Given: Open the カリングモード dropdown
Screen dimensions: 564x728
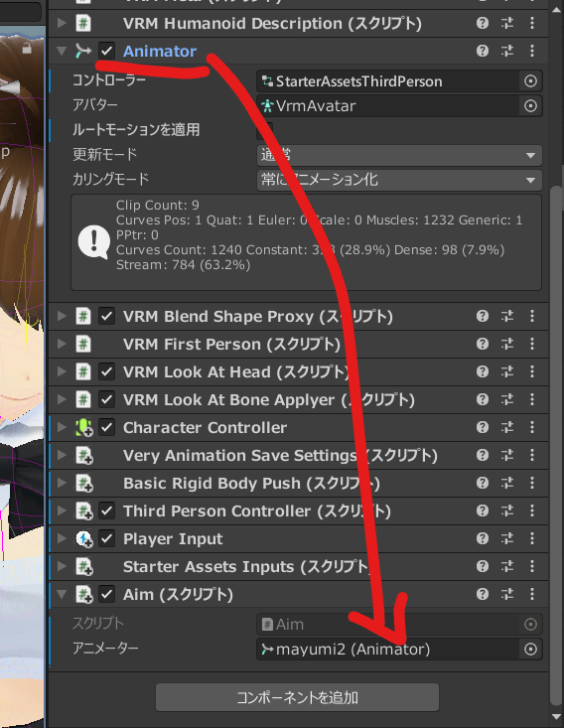Looking at the screenshot, I should (399, 180).
